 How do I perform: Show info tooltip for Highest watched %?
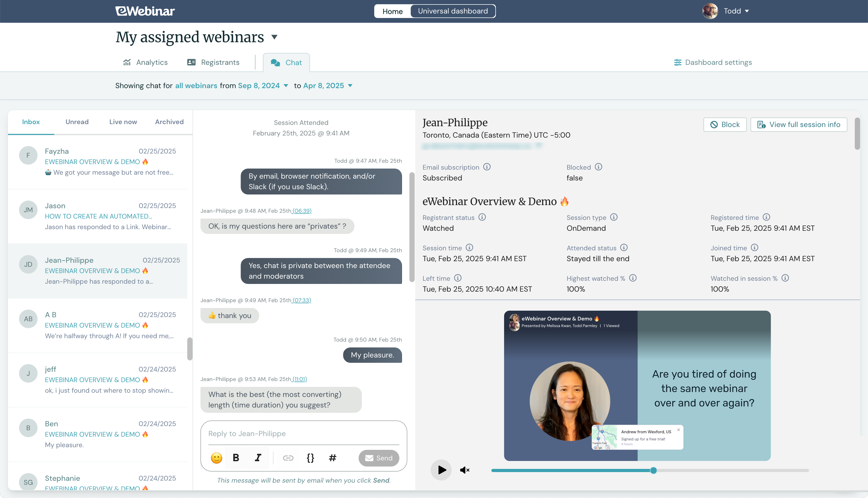[633, 278]
